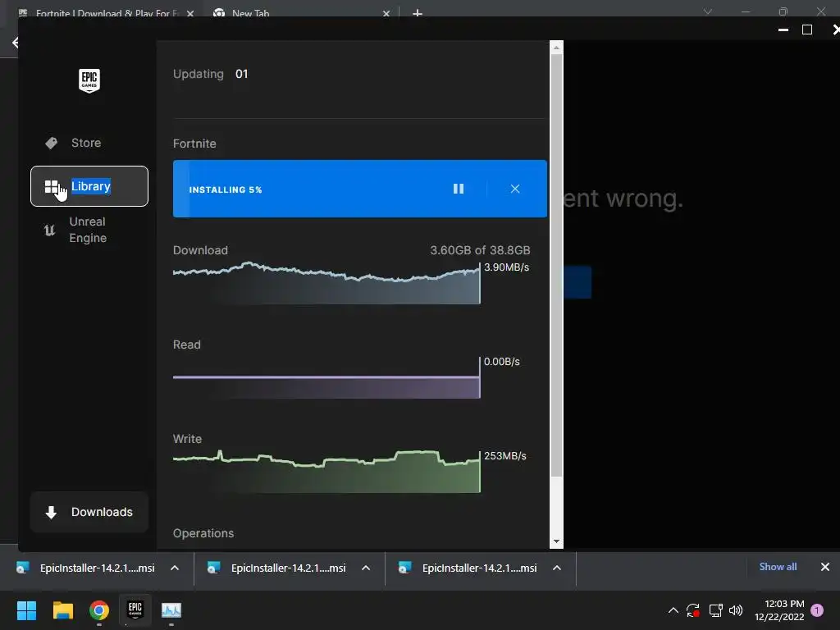Click scrollbar up arrow in downloads panel

click(556, 48)
